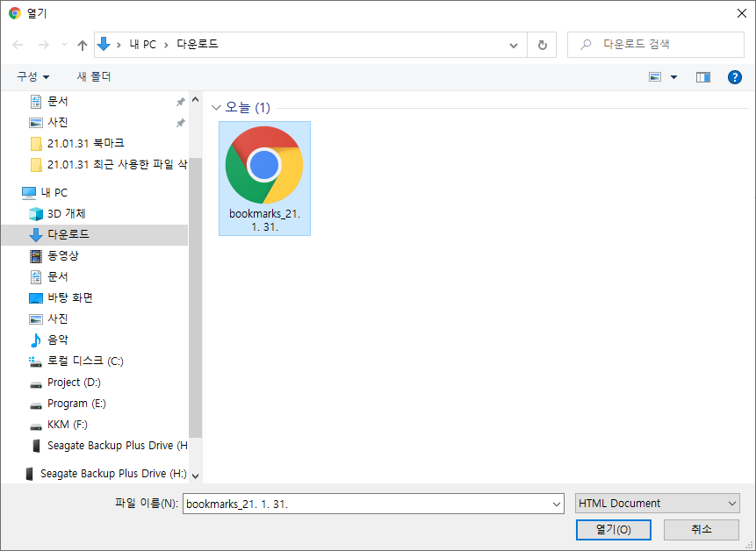Change the view layout icon
Image resolution: width=756 pixels, height=551 pixels.
click(655, 77)
